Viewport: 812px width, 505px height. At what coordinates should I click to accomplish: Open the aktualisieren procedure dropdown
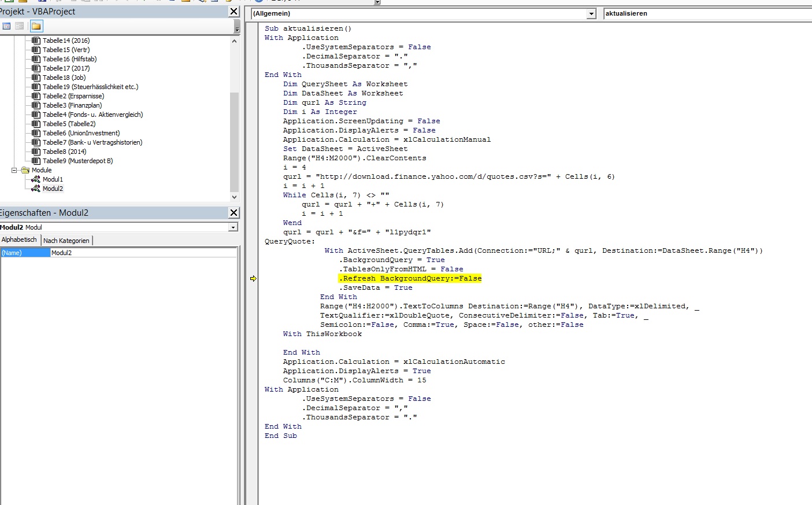(x=705, y=14)
